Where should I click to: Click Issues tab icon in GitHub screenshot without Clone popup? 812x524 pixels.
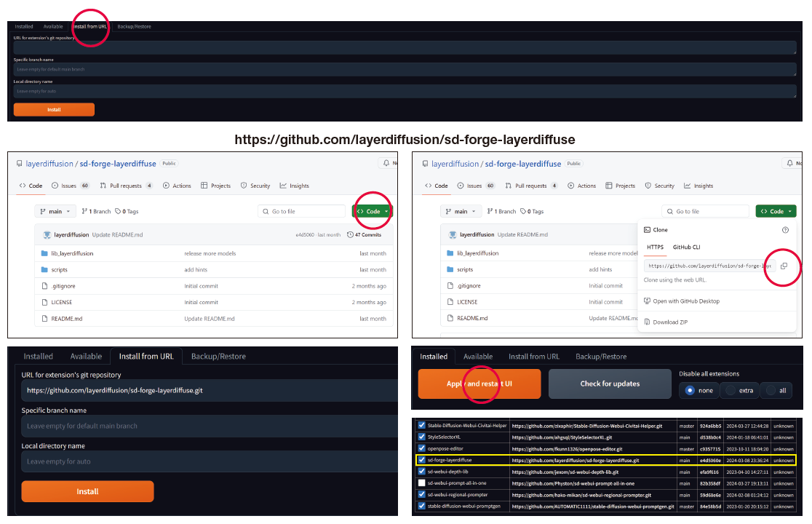click(x=55, y=186)
